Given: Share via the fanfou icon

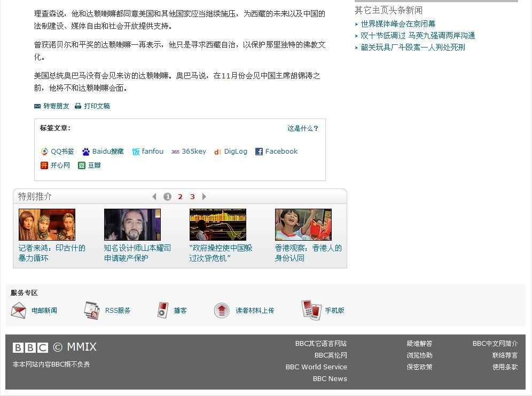Looking at the screenshot, I should point(136,152).
